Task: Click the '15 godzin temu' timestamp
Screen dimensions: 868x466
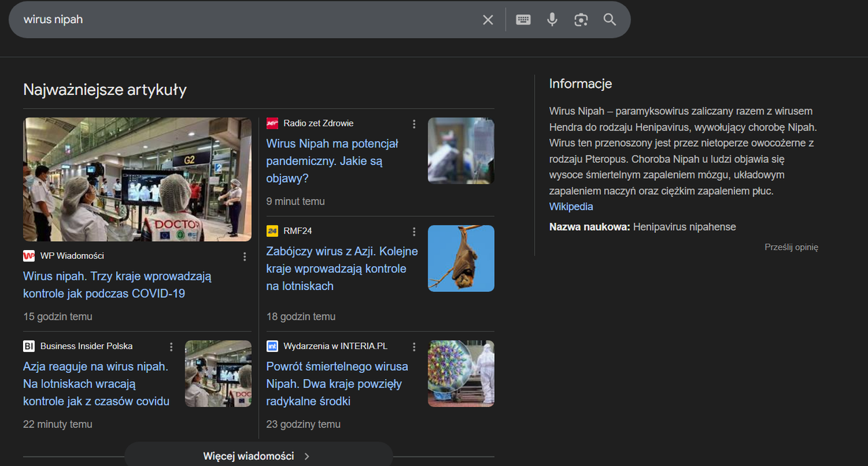Action: 58,317
